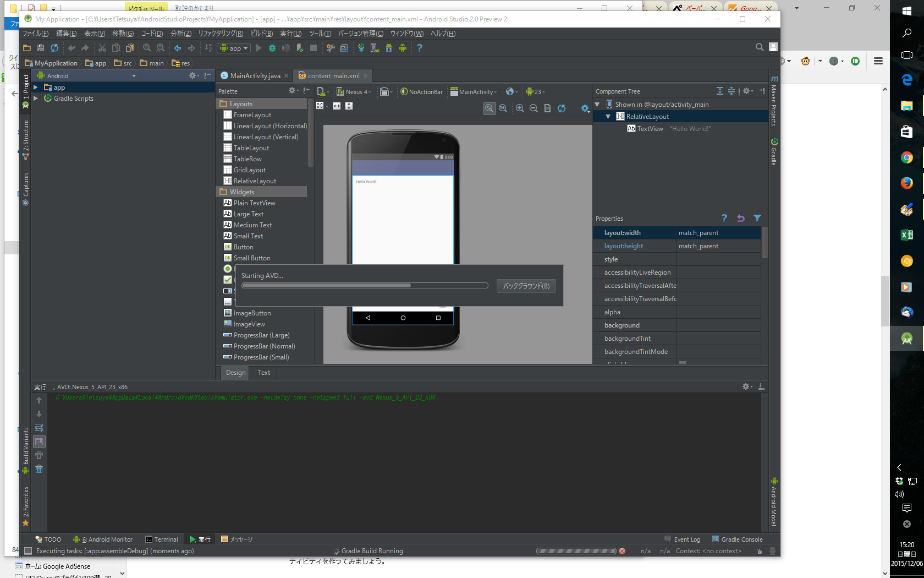This screenshot has height=578, width=924.
Task: Click the Gradle build progress bar in status bar
Action: pyautogui.click(x=576, y=551)
